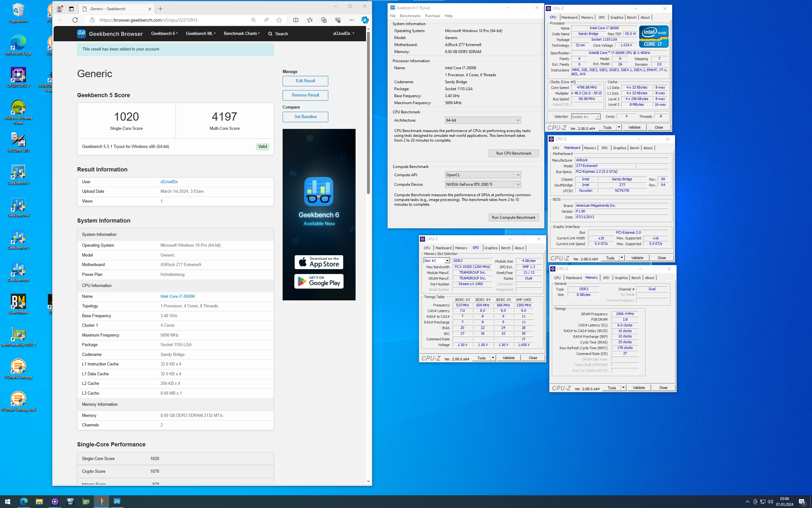Open xDJoelDx account dropdown
Image resolution: width=812 pixels, height=508 pixels.
(x=343, y=34)
